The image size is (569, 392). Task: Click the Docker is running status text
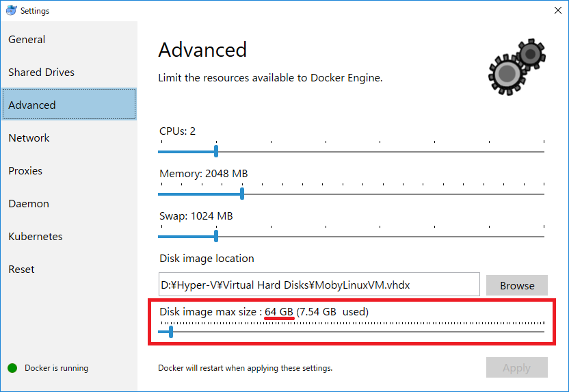[x=56, y=368]
